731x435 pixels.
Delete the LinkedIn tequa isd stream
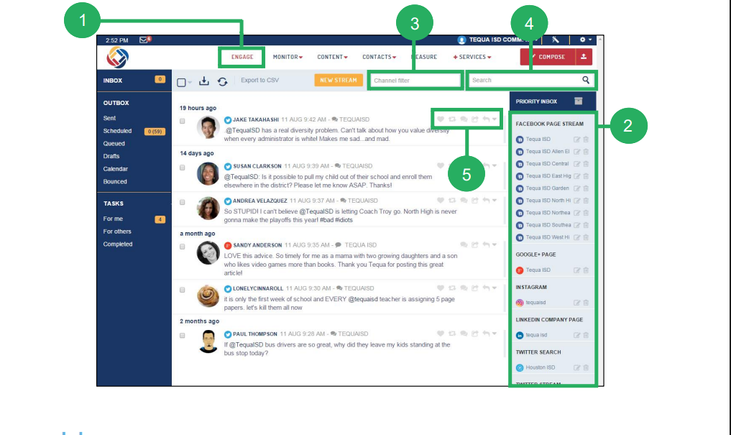[586, 335]
